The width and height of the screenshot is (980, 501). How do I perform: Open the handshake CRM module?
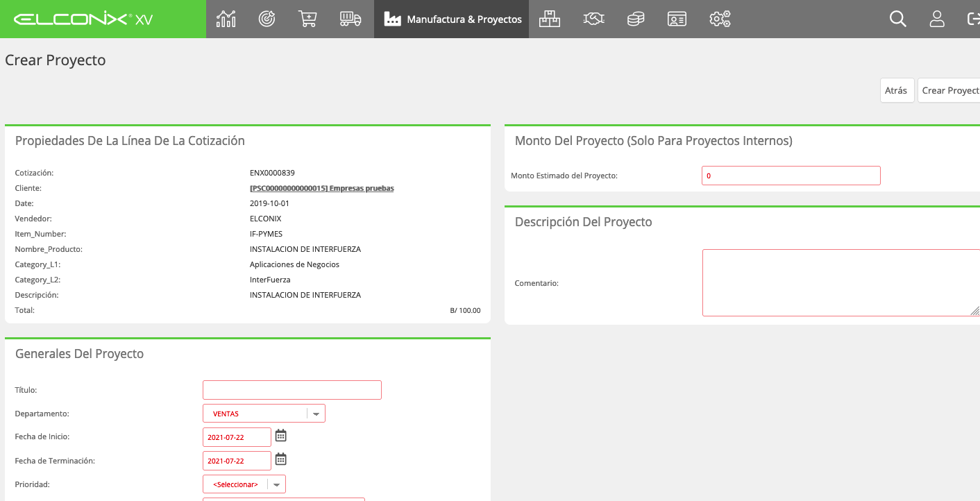pyautogui.click(x=593, y=19)
